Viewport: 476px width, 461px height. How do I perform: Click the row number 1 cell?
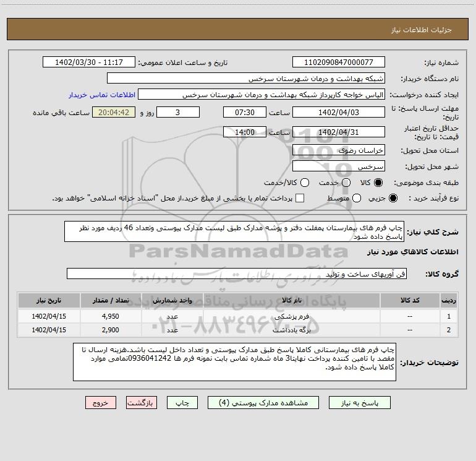[449, 316]
